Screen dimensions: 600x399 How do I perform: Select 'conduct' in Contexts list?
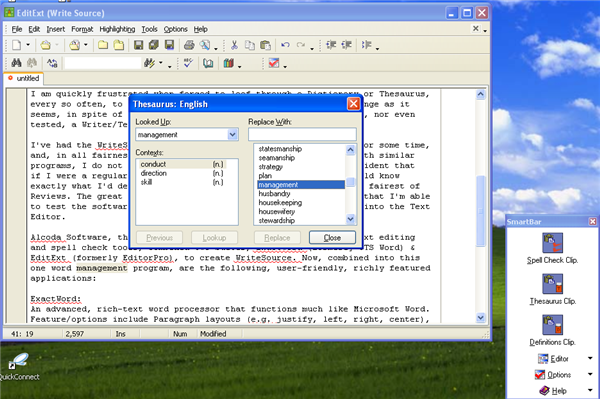pos(181,164)
